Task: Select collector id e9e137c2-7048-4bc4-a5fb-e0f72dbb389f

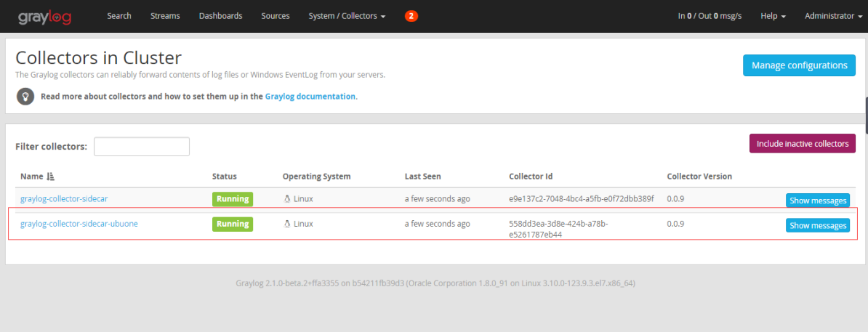Action: click(582, 198)
